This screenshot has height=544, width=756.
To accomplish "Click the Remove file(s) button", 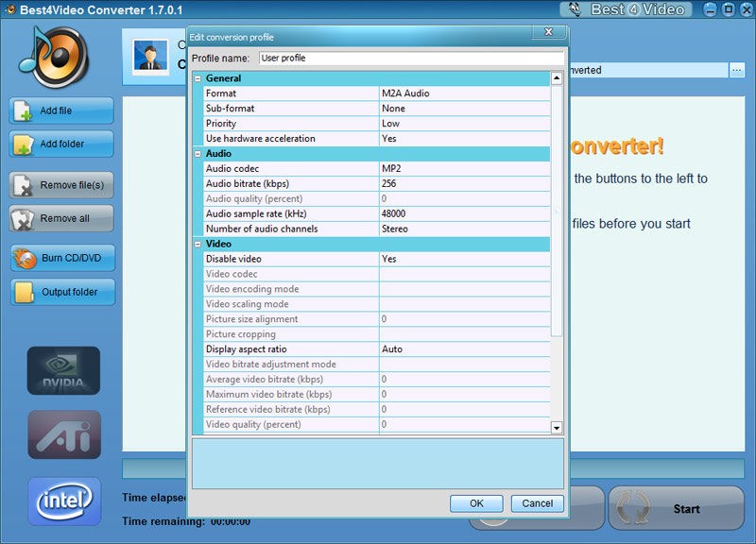I will (61, 185).
